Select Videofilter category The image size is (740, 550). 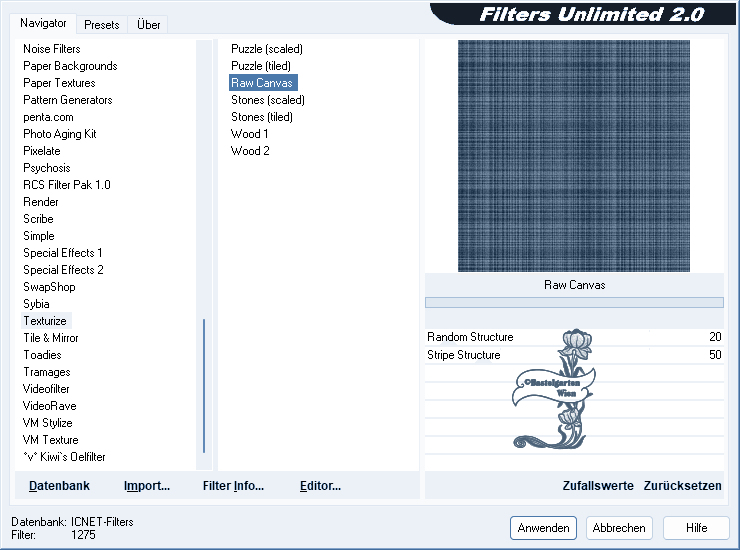click(x=46, y=389)
